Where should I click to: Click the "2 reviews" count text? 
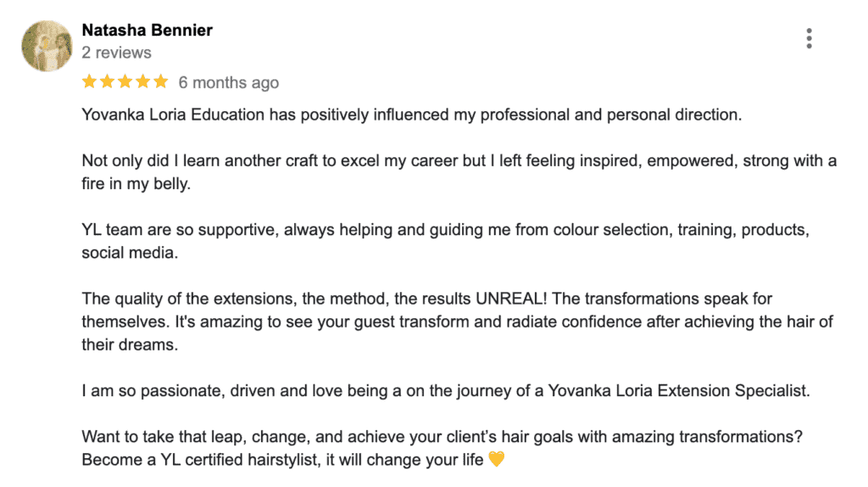tap(116, 53)
